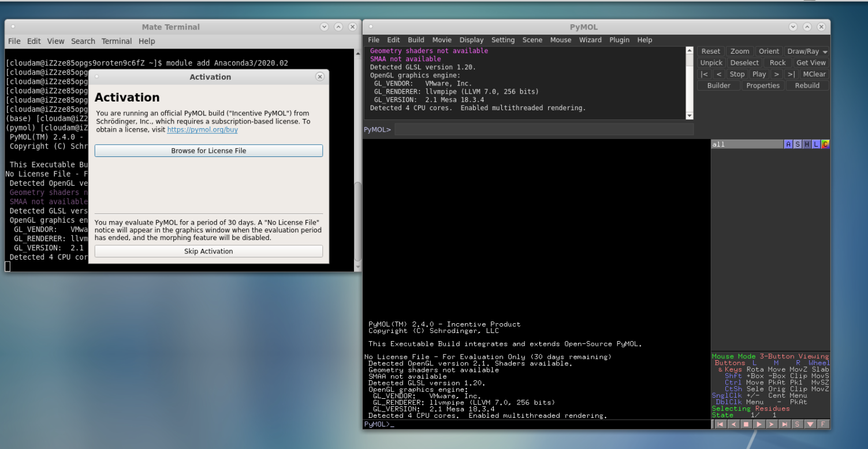Click the Get View button
The image size is (868, 449).
tap(811, 63)
